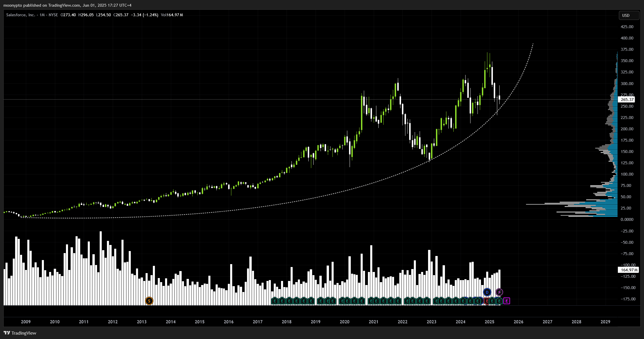Viewport: 644px width, 339px height.
Task: Click the 2017 year label on time axis
Action: 258,322
